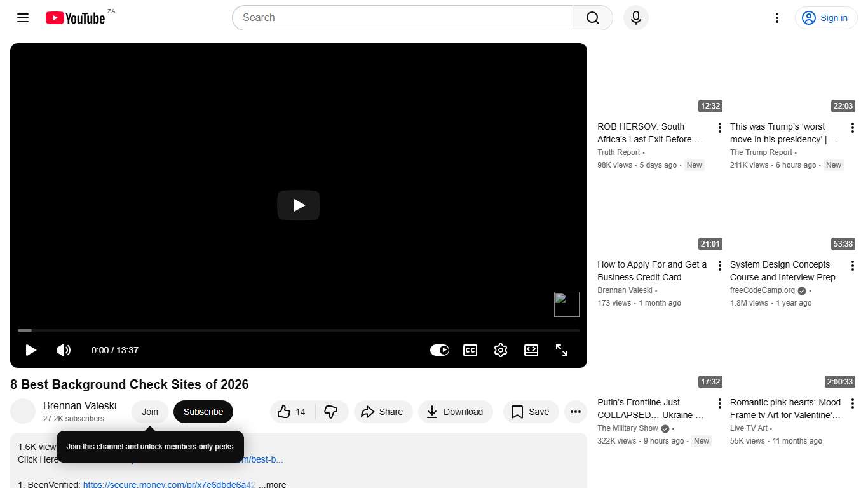Enter fullscreen mode on the video player

pos(562,350)
